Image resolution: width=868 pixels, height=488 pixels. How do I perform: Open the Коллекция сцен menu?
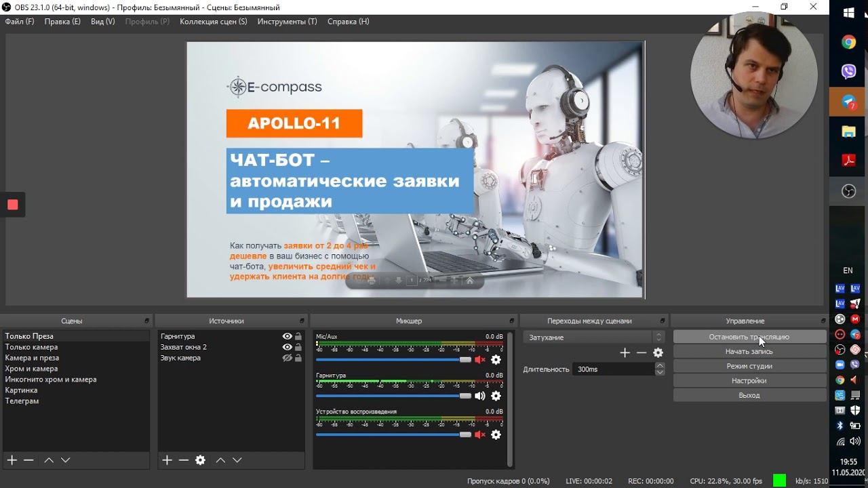[x=214, y=22]
